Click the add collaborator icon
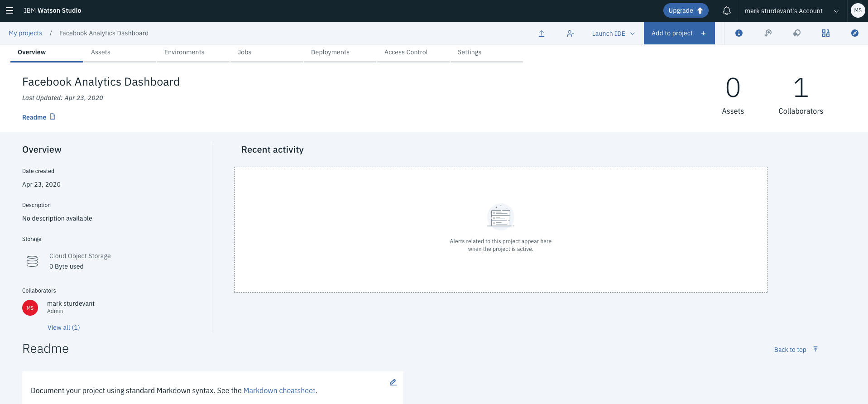868x404 pixels. 571,34
